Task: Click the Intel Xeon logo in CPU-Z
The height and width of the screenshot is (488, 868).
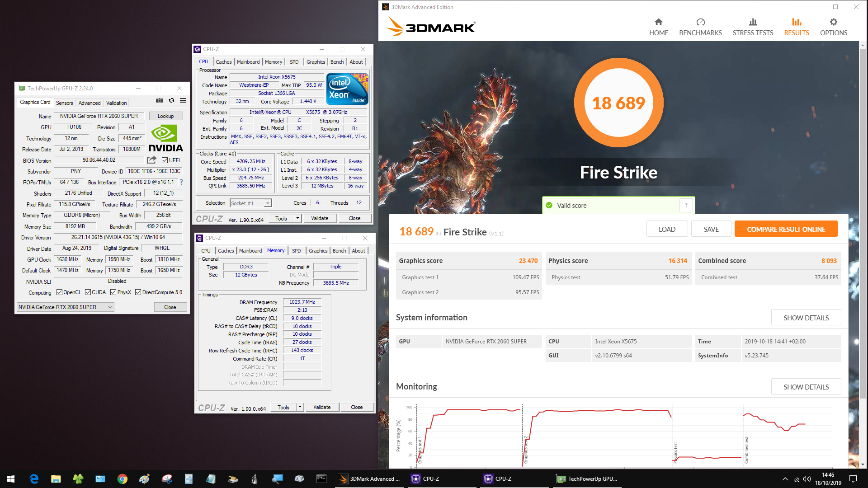Action: [x=347, y=89]
